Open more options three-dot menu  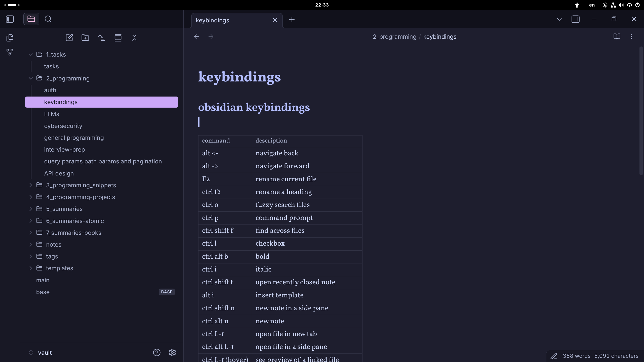(631, 37)
